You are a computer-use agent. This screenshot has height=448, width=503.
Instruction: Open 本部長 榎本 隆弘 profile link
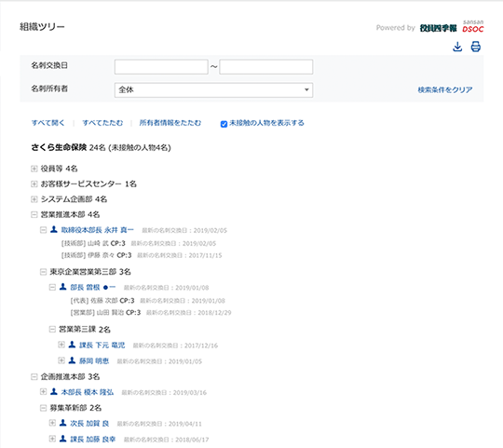(x=88, y=392)
